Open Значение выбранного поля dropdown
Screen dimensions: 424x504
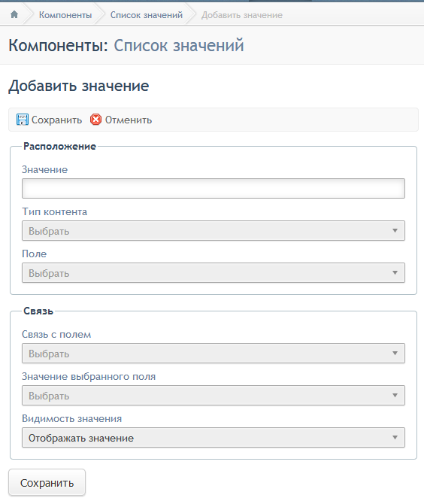[x=214, y=396]
